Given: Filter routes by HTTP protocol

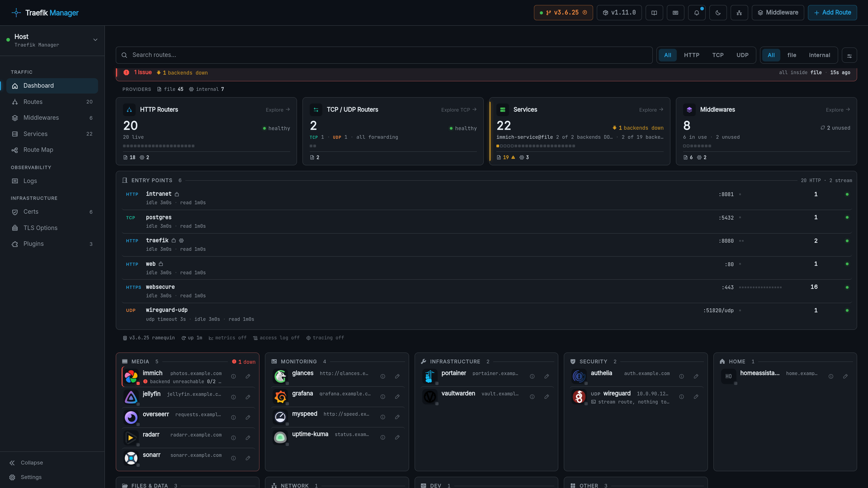Looking at the screenshot, I should click(x=692, y=55).
